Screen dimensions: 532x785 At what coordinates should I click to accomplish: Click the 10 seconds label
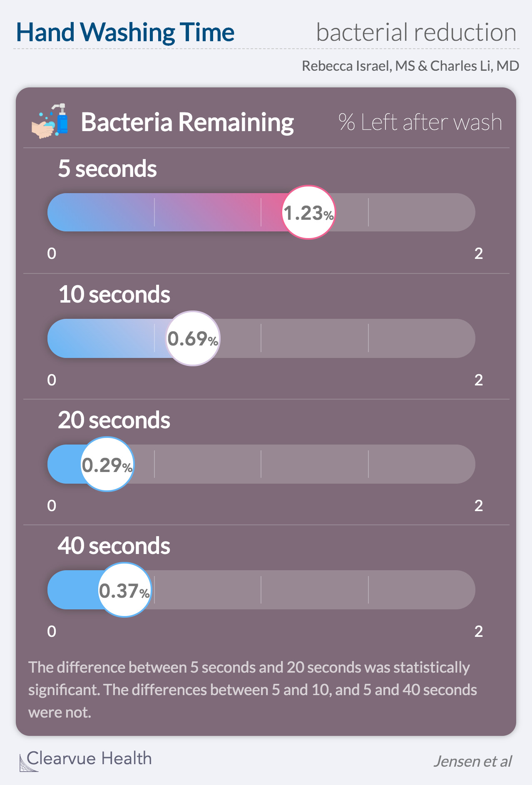click(114, 294)
